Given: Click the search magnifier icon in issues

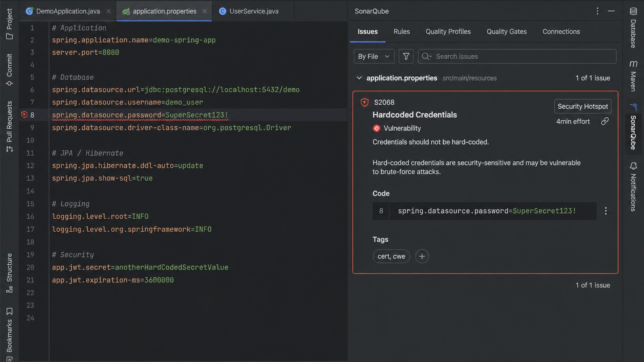Looking at the screenshot, I should (x=426, y=56).
